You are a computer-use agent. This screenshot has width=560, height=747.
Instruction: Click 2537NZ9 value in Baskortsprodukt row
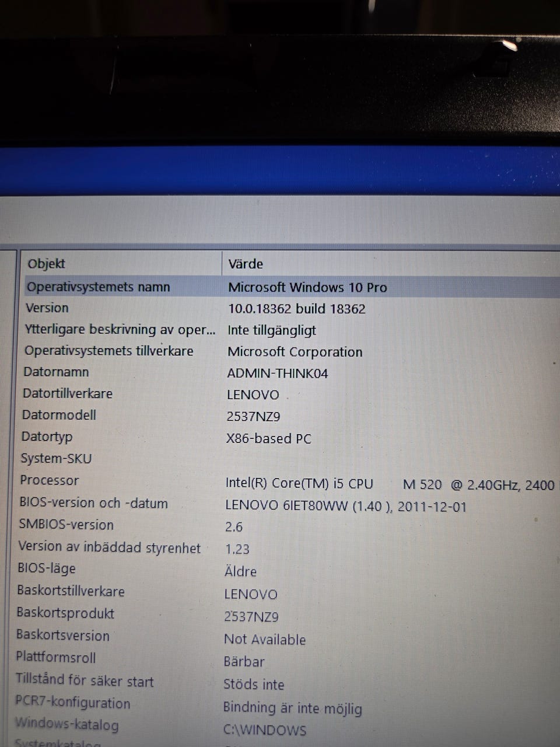coord(251,616)
